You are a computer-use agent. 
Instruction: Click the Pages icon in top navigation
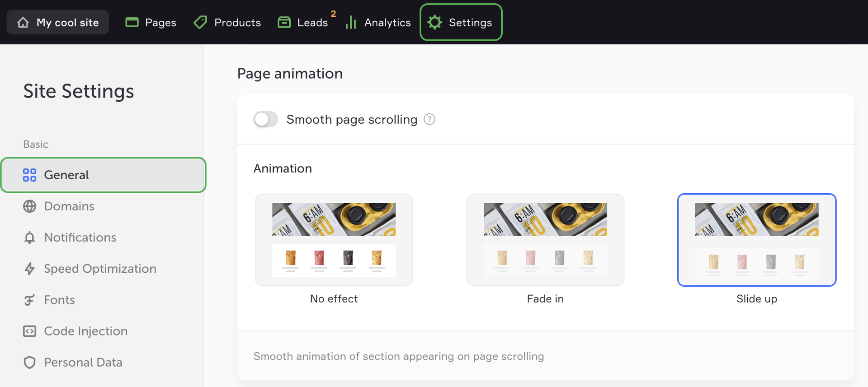[x=132, y=23]
